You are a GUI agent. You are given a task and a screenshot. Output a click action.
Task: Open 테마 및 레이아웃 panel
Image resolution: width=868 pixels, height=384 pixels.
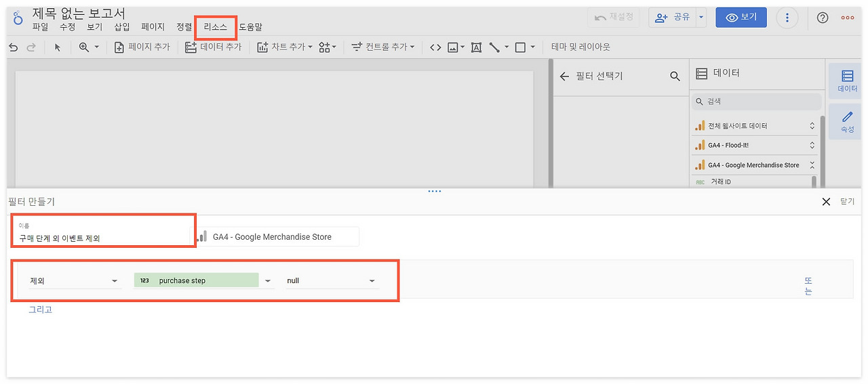point(580,47)
